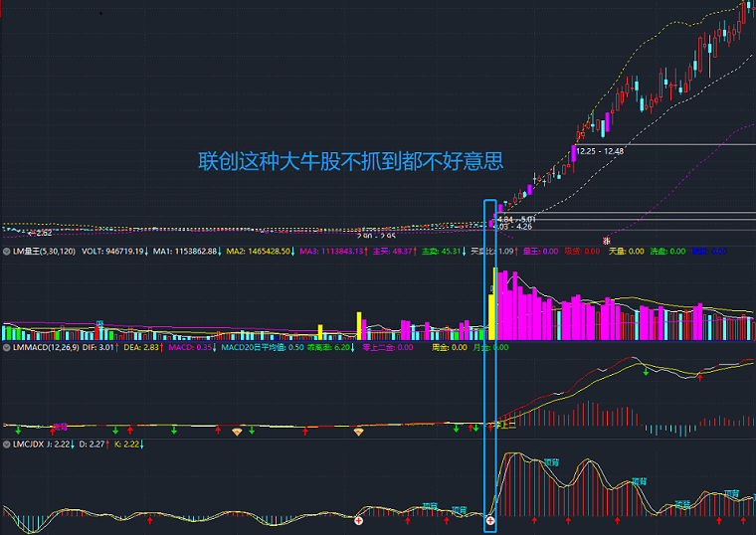Expand the LMMACD indicator dropdown arrow
Image resolution: width=756 pixels, height=535 pixels.
pos(7,347)
